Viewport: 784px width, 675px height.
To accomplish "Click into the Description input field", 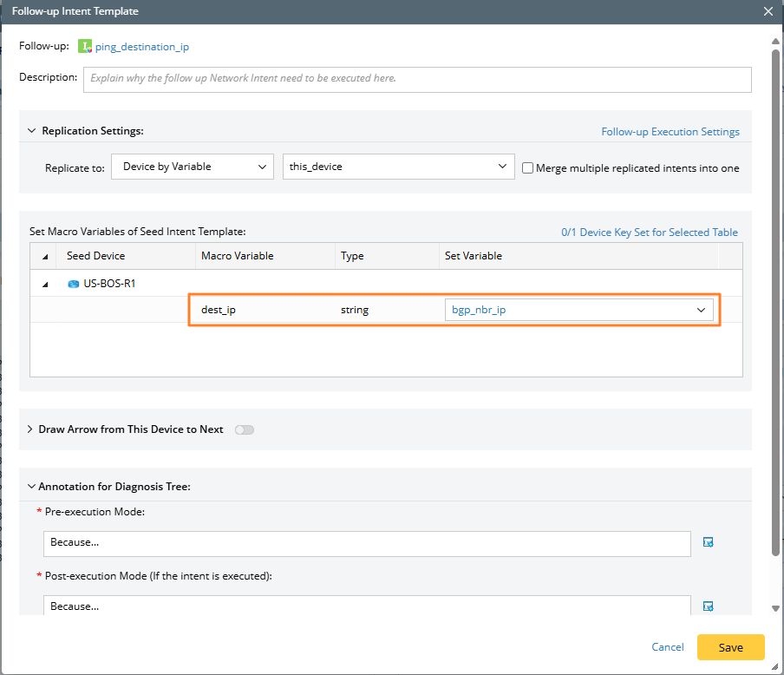I will 416,78.
